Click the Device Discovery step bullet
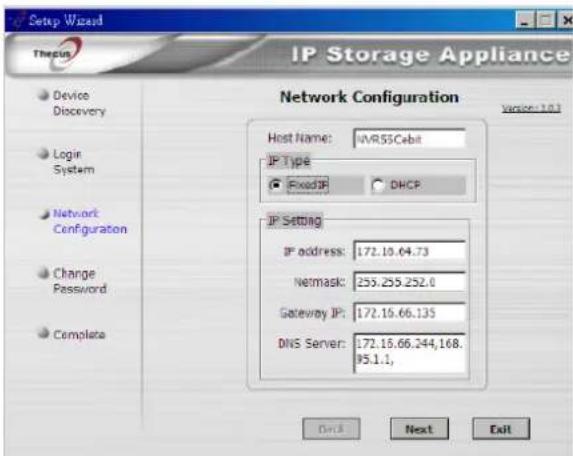 pos(43,95)
